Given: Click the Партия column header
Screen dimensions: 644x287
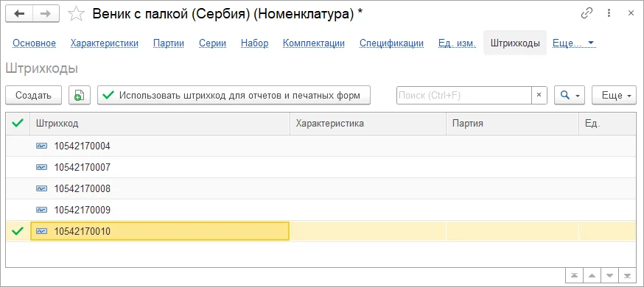Looking at the screenshot, I should 513,123.
